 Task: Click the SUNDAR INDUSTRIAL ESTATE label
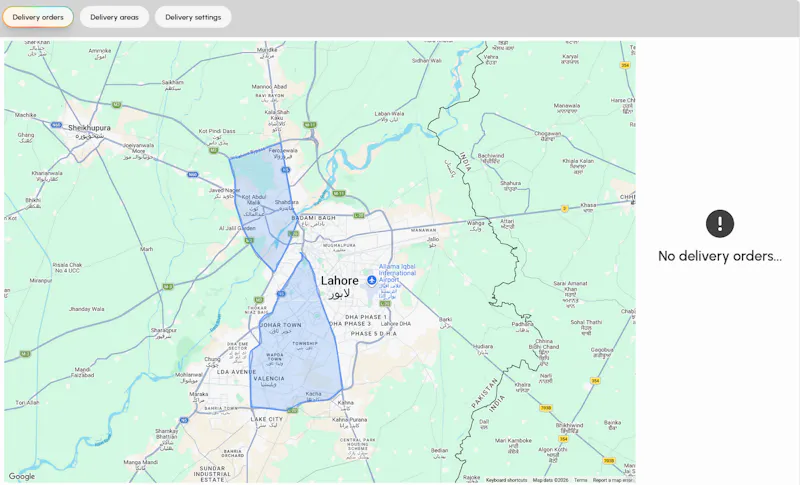click(212, 474)
